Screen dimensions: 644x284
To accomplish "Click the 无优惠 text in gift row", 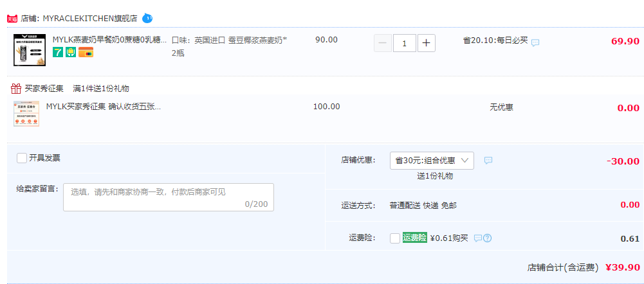I will click(501, 107).
